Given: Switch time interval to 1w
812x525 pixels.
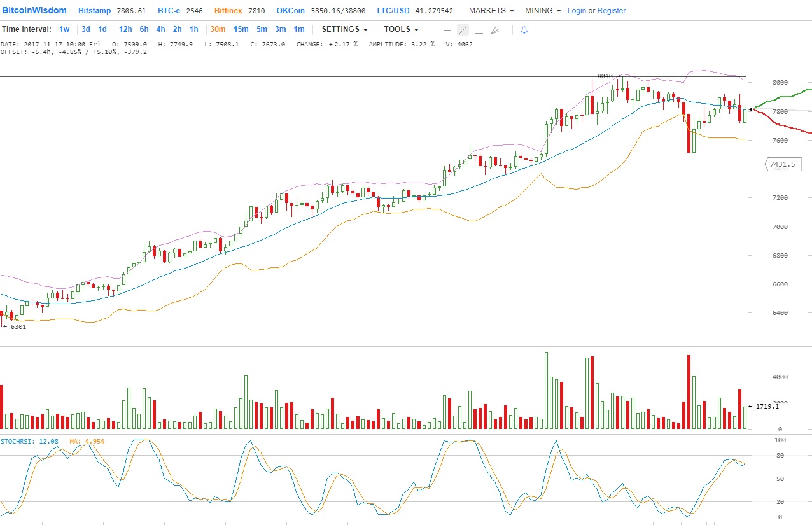Looking at the screenshot, I should (x=64, y=29).
